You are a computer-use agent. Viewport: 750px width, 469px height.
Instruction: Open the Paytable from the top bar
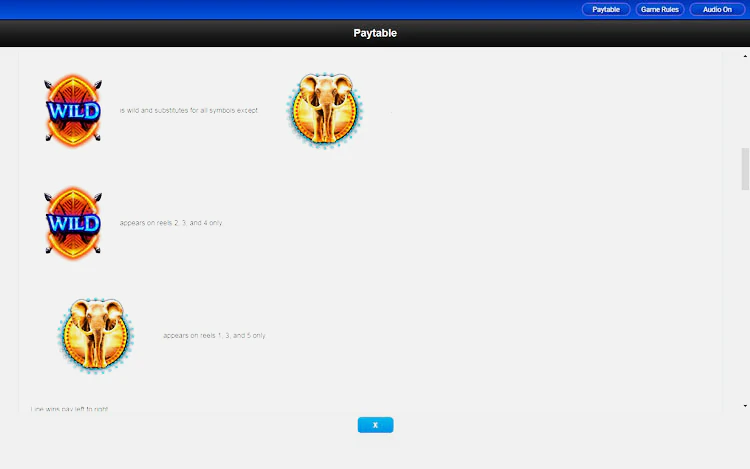click(606, 9)
